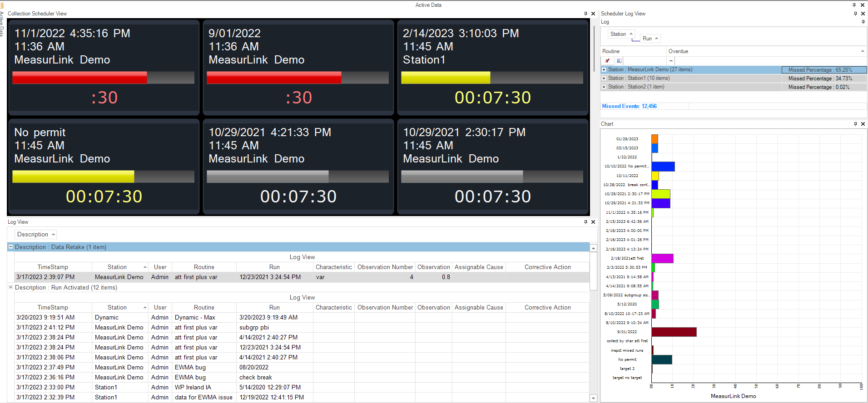Close the bottom Log View panel
Image resolution: width=868 pixels, height=403 pixels.
tap(593, 222)
